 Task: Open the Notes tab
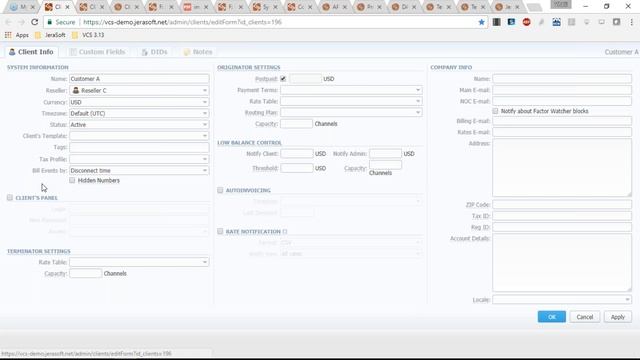pos(198,52)
